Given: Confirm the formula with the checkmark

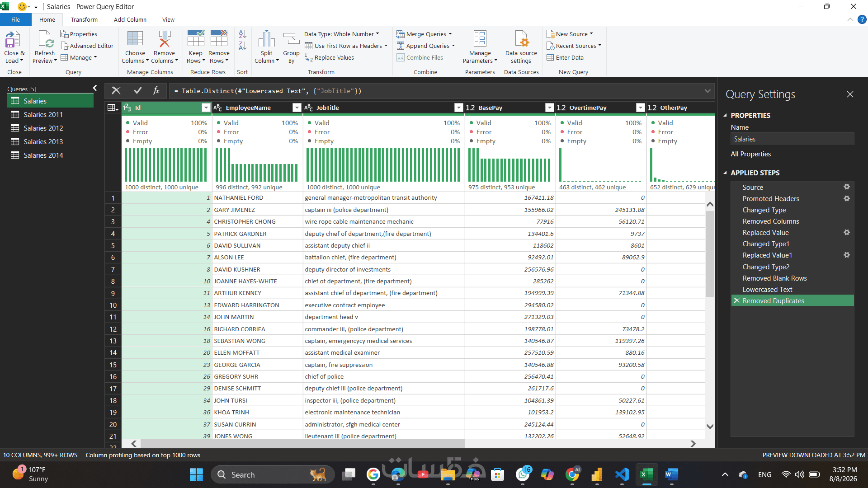Looking at the screenshot, I should 138,91.
